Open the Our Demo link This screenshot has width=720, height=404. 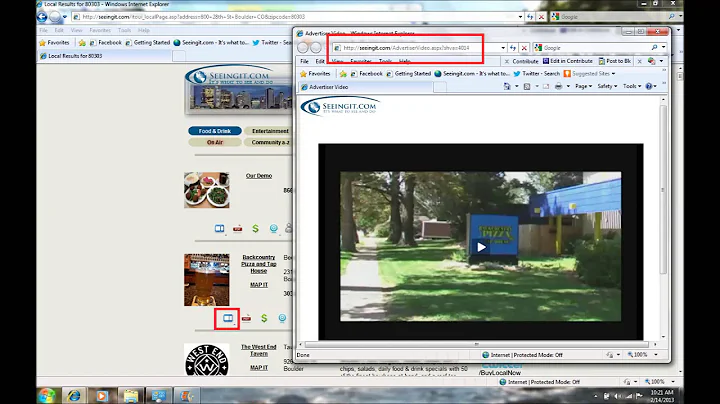(x=259, y=176)
